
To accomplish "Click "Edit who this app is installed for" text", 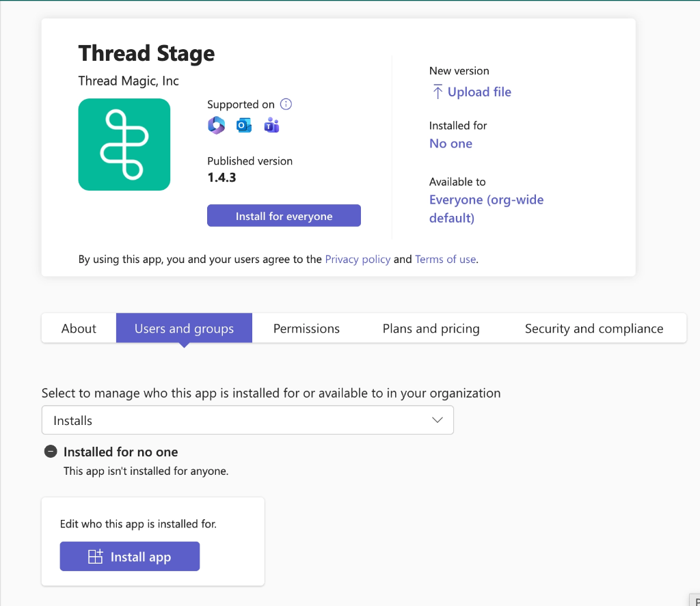I will (138, 523).
